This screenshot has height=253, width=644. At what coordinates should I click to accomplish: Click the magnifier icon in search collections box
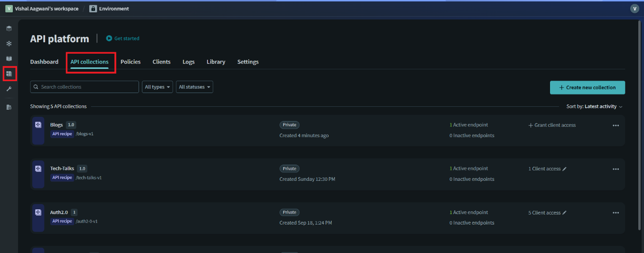tap(36, 87)
